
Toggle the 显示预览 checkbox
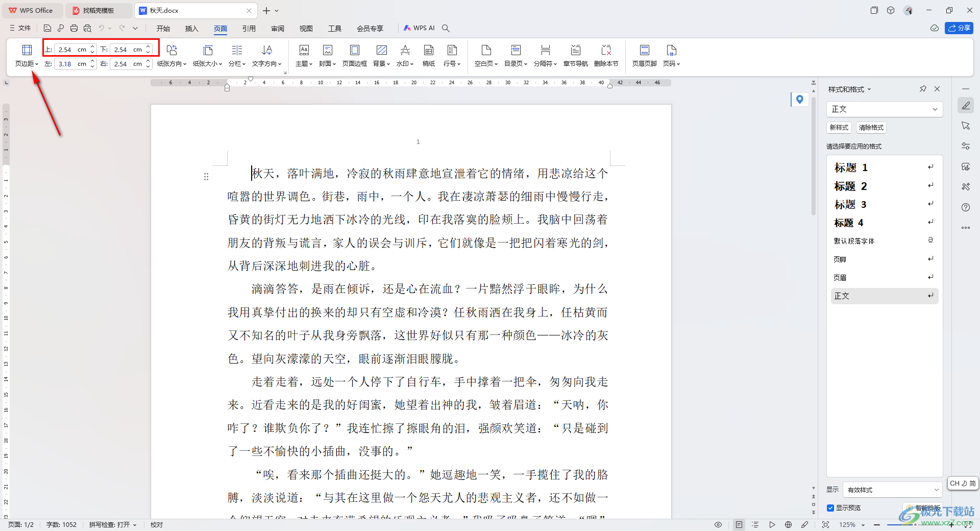tap(830, 508)
